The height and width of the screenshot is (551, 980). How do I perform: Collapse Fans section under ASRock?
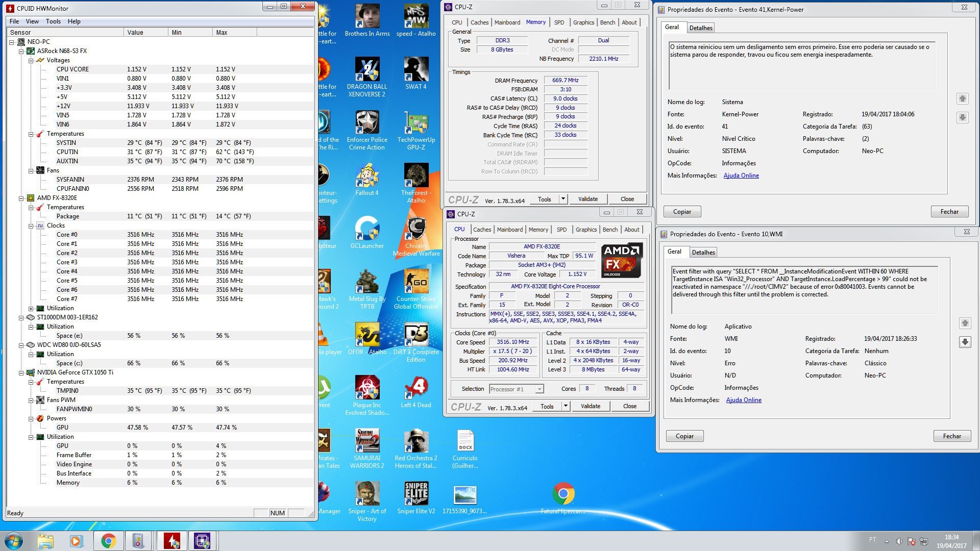[31, 171]
